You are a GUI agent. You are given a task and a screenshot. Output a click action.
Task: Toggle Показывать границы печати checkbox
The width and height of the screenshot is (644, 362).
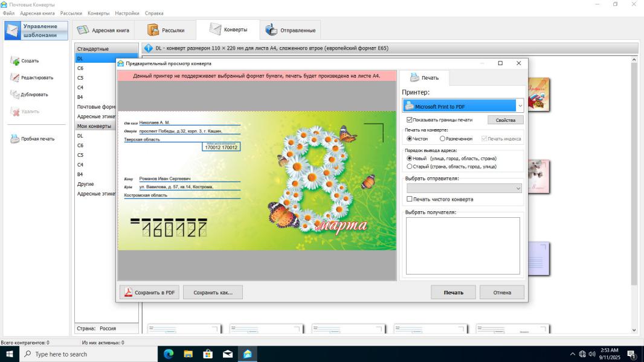click(x=409, y=119)
